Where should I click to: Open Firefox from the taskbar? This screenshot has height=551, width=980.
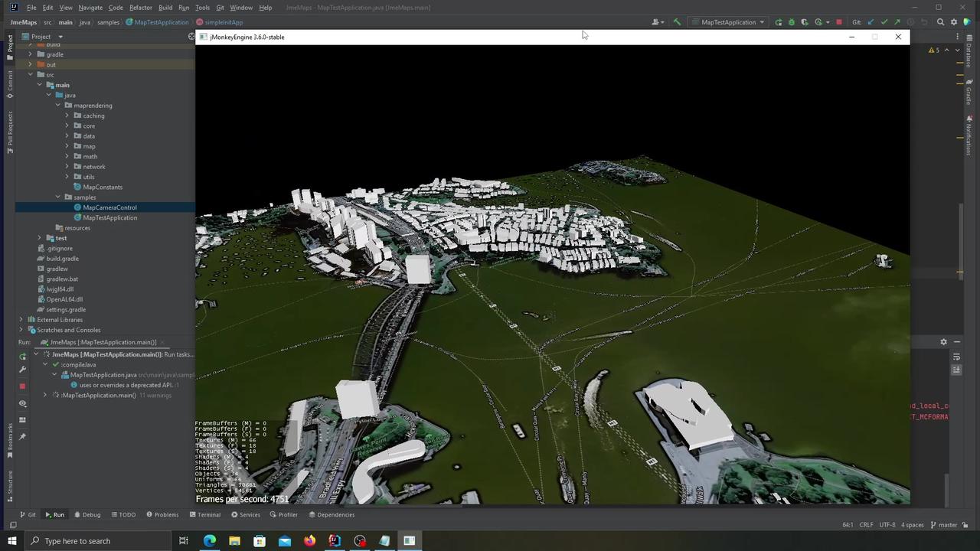[x=309, y=541]
